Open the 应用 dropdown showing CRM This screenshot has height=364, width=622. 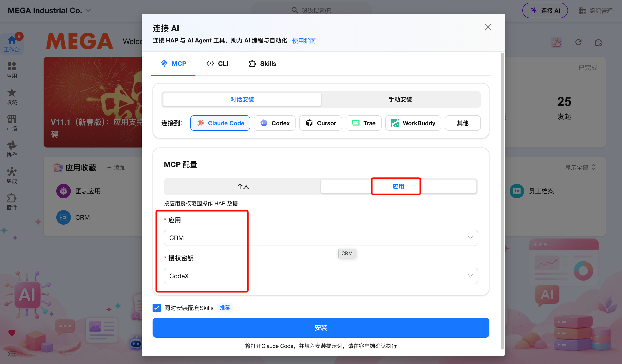pyautogui.click(x=321, y=238)
